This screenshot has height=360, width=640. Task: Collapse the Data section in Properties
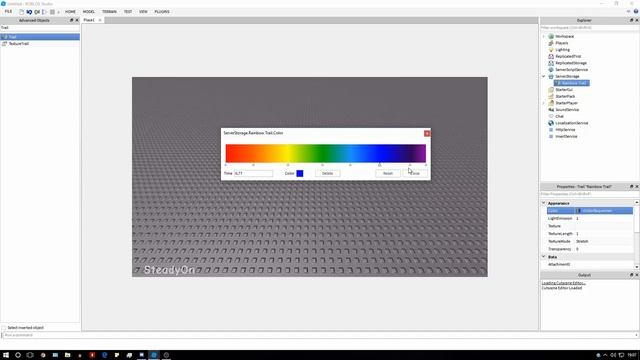[x=544, y=257]
